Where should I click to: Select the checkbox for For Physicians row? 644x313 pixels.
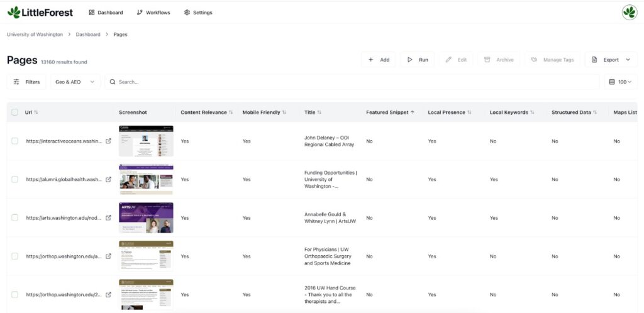click(14, 256)
